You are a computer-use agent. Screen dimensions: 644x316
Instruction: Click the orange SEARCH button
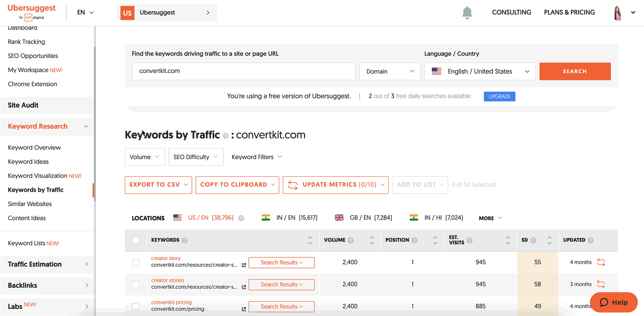575,71
